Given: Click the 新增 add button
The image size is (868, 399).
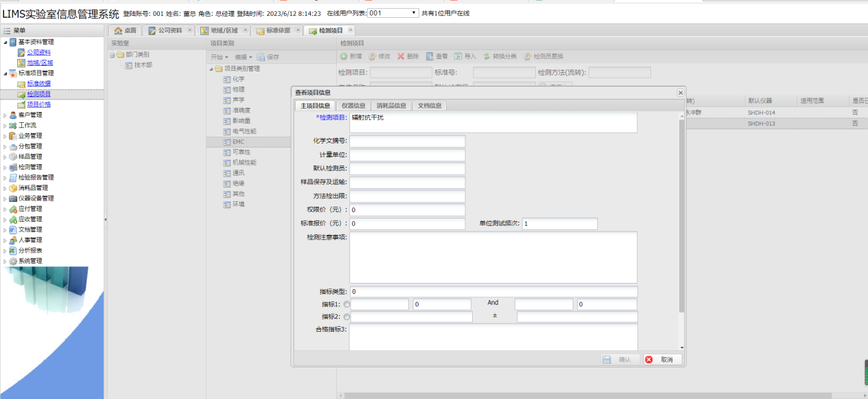Looking at the screenshot, I should tap(351, 56).
